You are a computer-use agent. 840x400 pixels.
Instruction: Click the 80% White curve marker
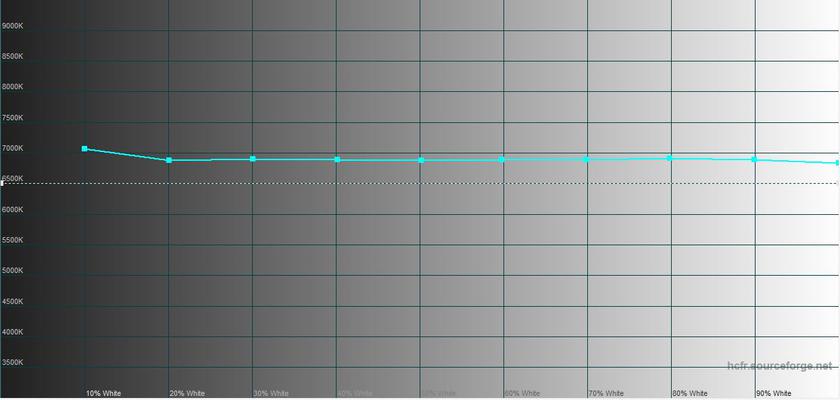click(670, 158)
